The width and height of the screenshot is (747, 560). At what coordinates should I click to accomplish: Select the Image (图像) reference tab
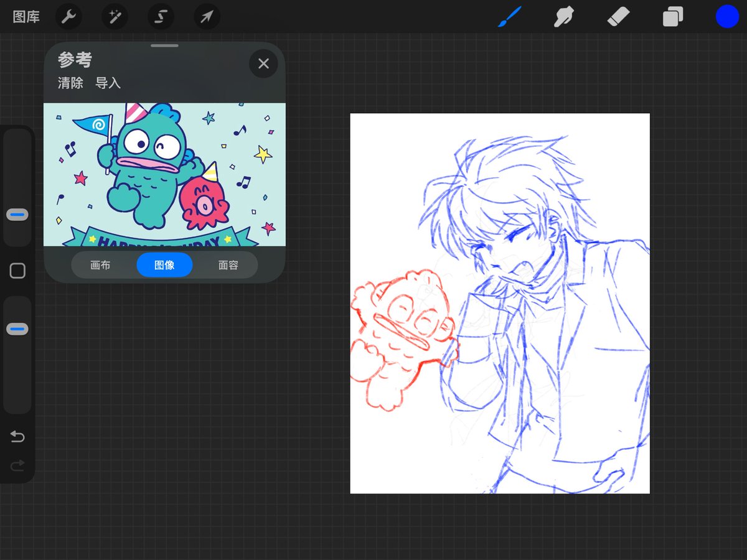[164, 265]
